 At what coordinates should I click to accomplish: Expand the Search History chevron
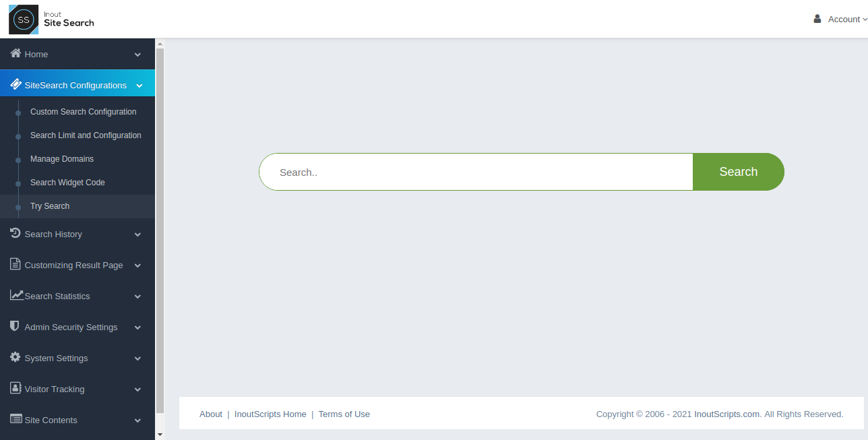(137, 234)
